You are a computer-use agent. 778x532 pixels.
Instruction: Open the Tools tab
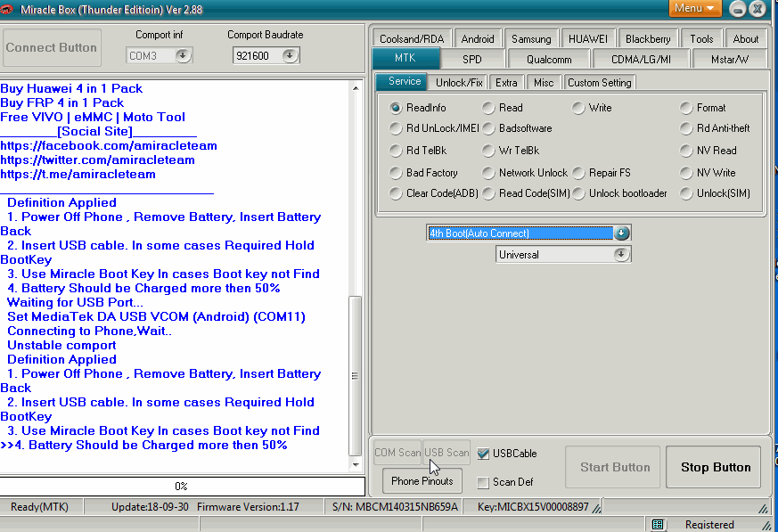[701, 38]
